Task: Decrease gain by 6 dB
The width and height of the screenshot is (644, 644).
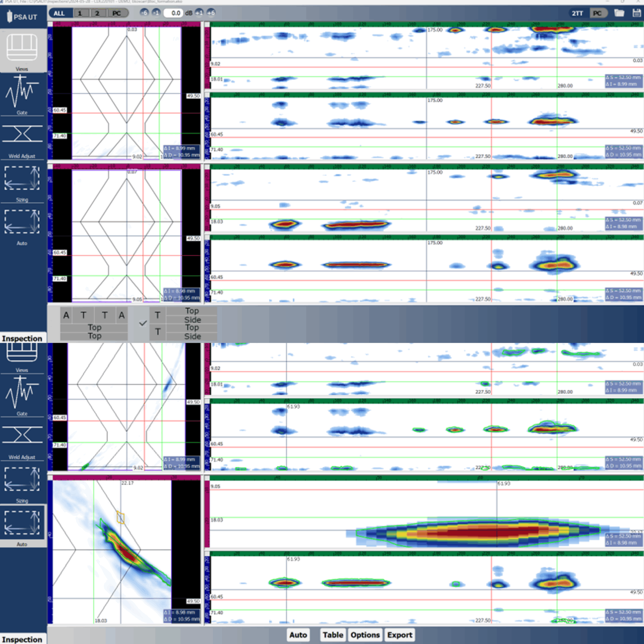Action: coord(144,13)
